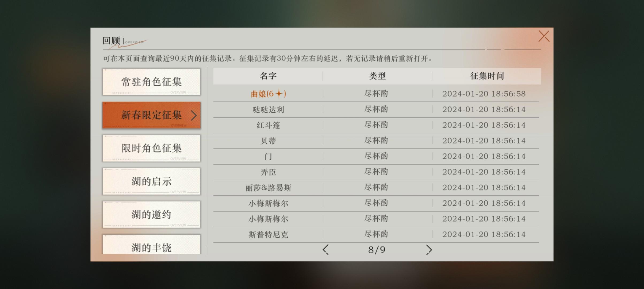The width and height of the screenshot is (644, 289).
Task: Select the 丽莎&路易斯 record name
Action: pos(268,188)
